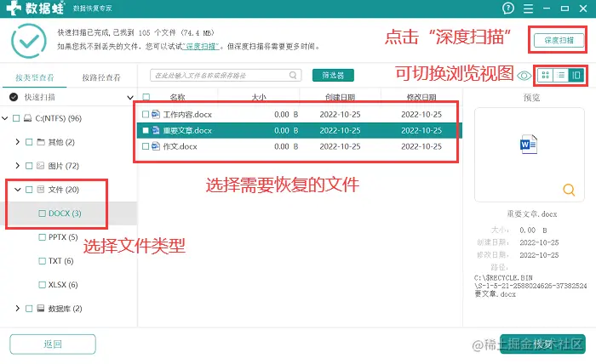Collapse the C:(NTFS) tree node
This screenshot has height=364, width=596.
coord(5,118)
